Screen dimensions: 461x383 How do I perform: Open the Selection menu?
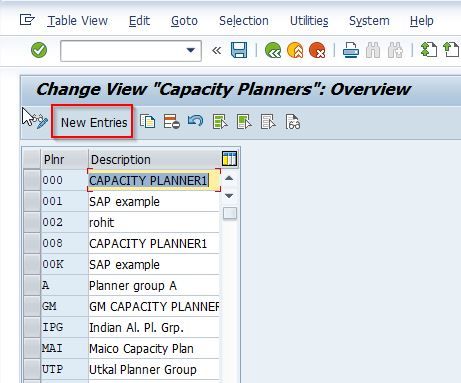pyautogui.click(x=244, y=21)
